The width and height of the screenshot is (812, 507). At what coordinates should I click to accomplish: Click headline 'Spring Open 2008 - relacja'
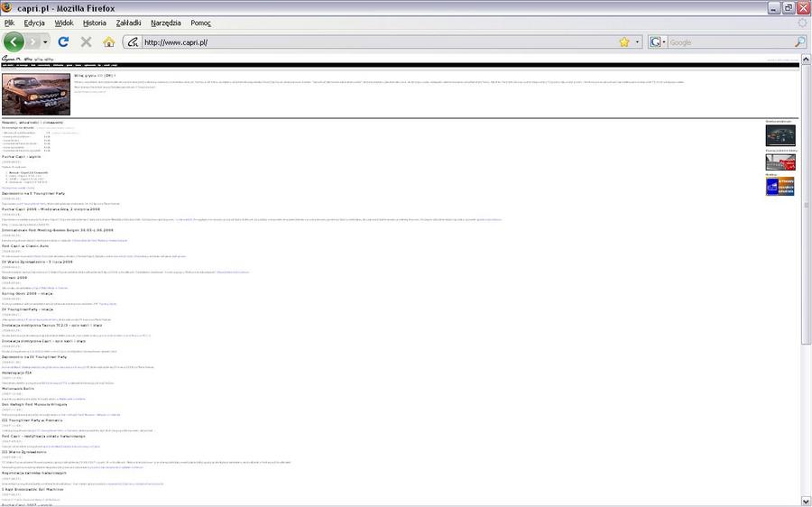(27, 293)
